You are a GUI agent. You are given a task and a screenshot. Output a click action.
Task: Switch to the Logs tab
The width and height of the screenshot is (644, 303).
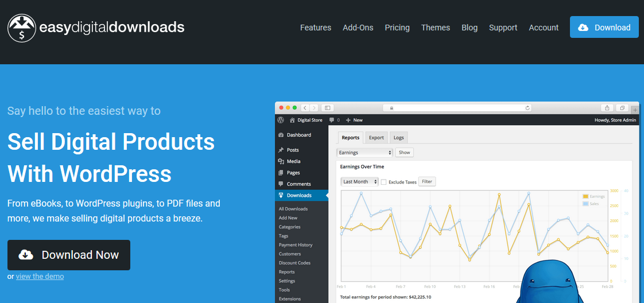click(398, 138)
